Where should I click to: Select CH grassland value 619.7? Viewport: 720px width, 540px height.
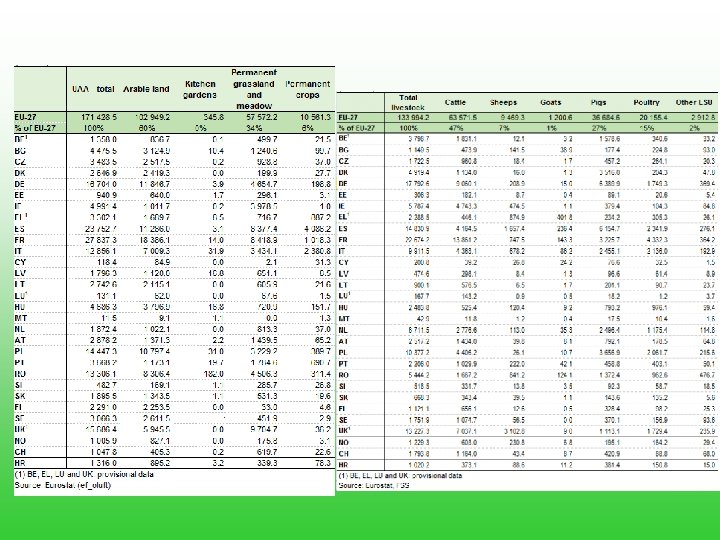pyautogui.click(x=267, y=452)
